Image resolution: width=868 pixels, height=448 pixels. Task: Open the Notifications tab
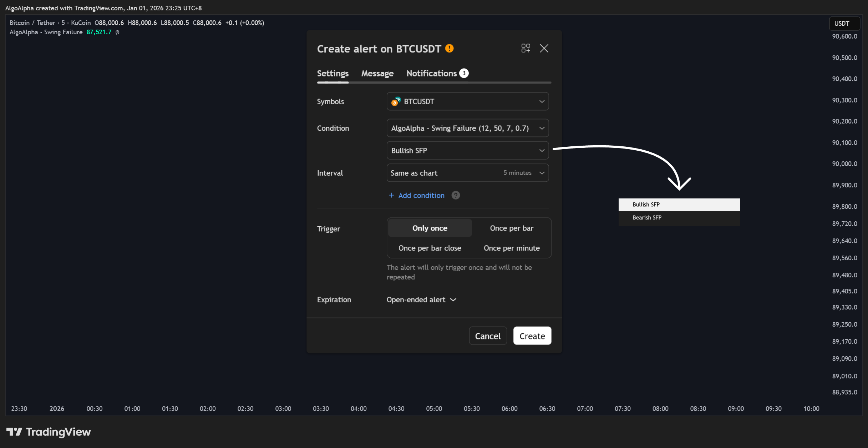(x=437, y=73)
